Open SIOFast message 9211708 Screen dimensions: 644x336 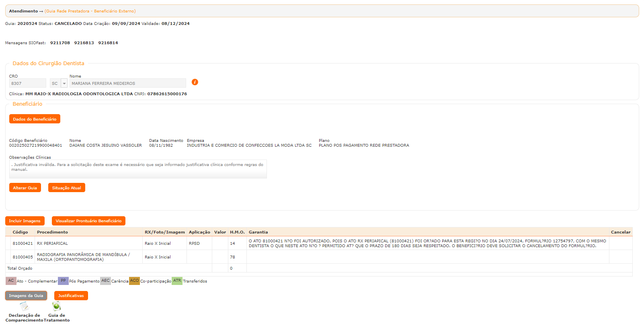point(60,43)
